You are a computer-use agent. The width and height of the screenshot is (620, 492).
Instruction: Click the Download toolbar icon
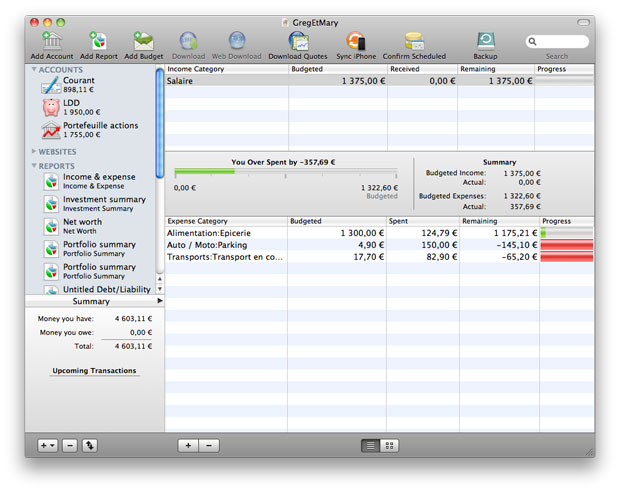pos(189,41)
